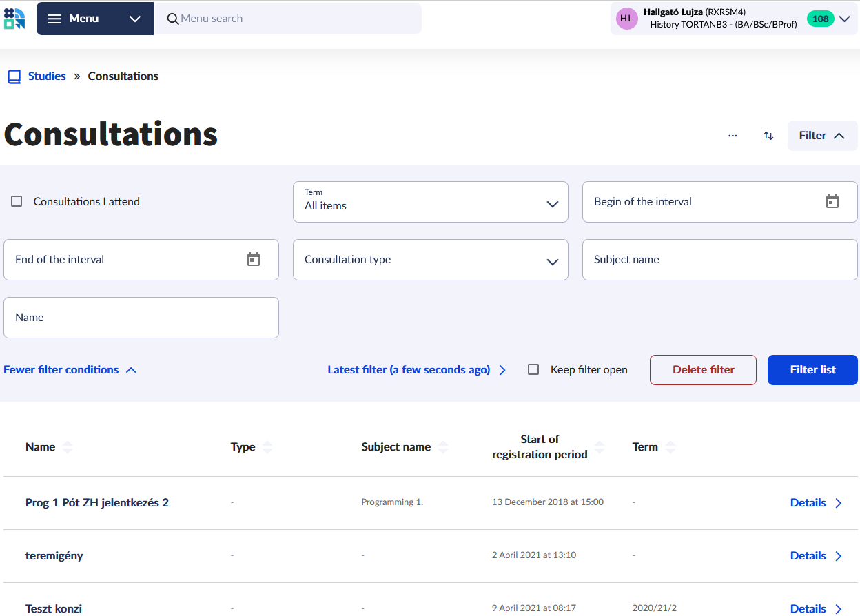Sort by Start of registration period
860x616 pixels.
pos(600,447)
